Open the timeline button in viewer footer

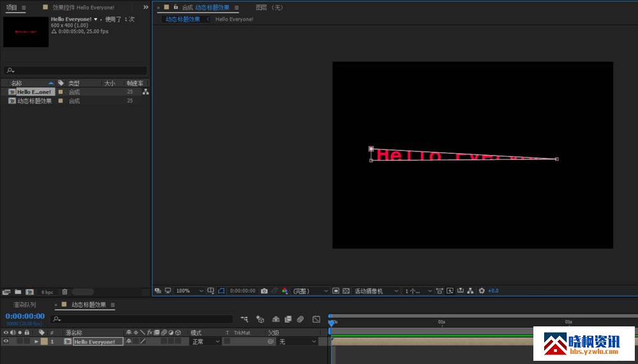pyautogui.click(x=460, y=291)
